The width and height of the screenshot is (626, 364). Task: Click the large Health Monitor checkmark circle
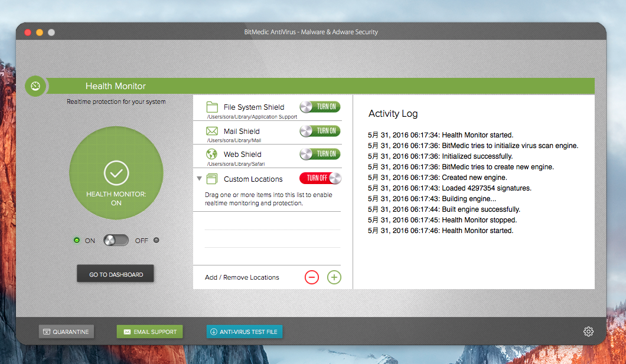point(116,173)
